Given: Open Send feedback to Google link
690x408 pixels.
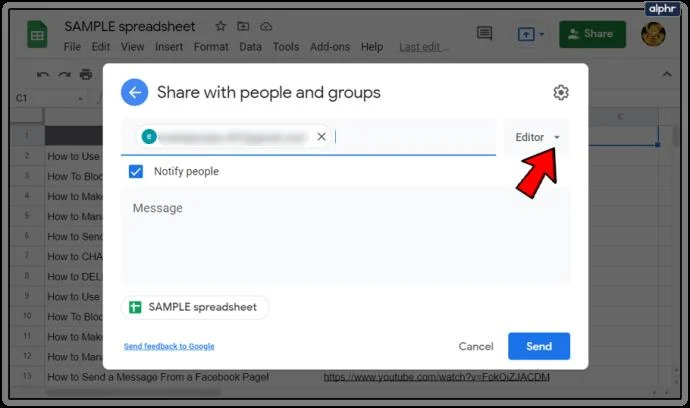Looking at the screenshot, I should [169, 346].
